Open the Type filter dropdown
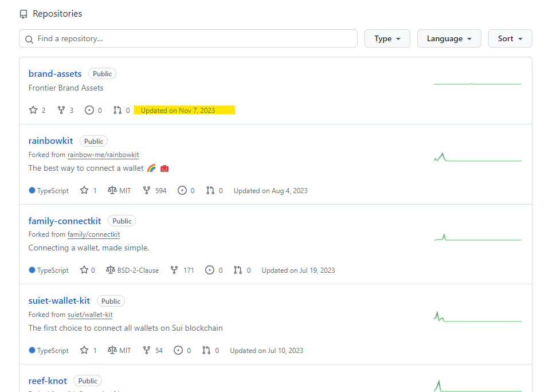This screenshot has height=392, width=549. [x=387, y=38]
